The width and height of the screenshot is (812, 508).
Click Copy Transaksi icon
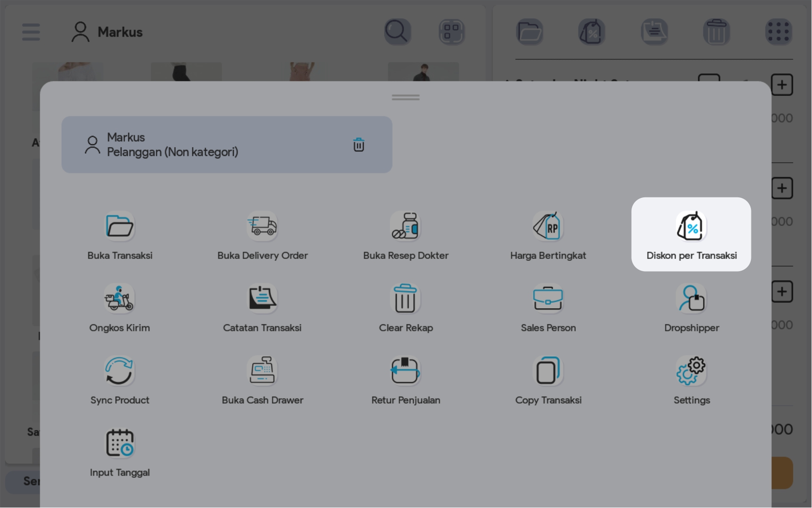(548, 371)
